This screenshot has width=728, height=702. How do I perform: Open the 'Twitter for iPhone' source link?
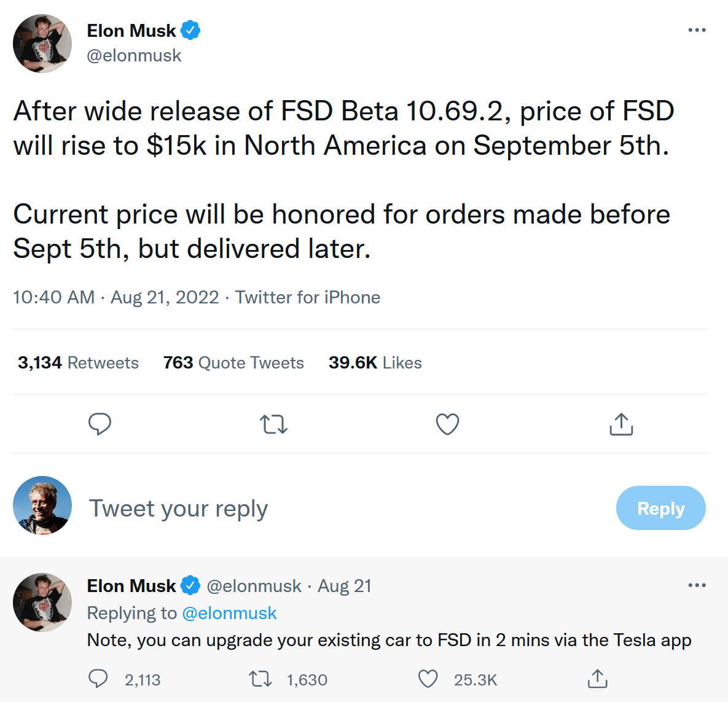[x=308, y=297]
